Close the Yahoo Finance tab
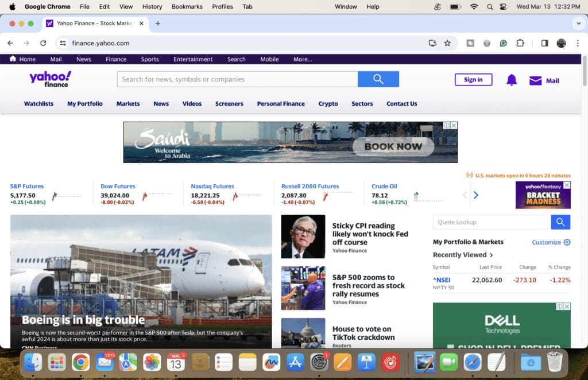588x380 pixels. coord(141,23)
